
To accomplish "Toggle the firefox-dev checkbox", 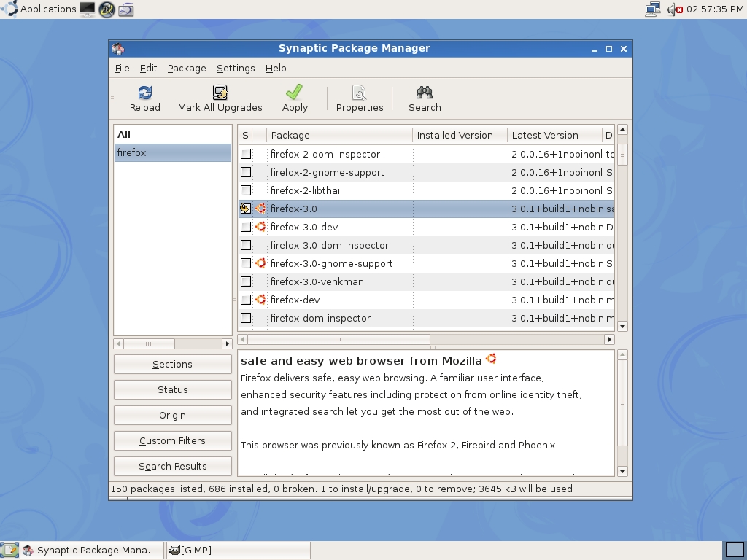I will (x=246, y=300).
